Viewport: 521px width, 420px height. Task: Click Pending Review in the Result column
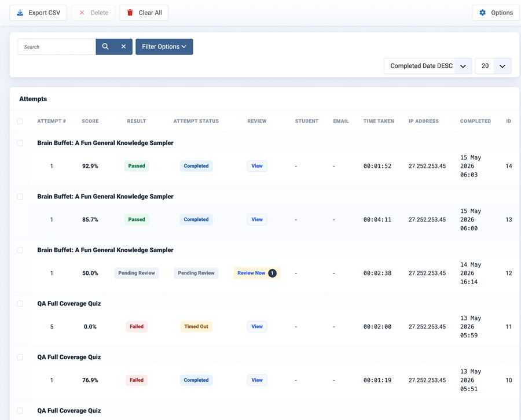(x=137, y=273)
